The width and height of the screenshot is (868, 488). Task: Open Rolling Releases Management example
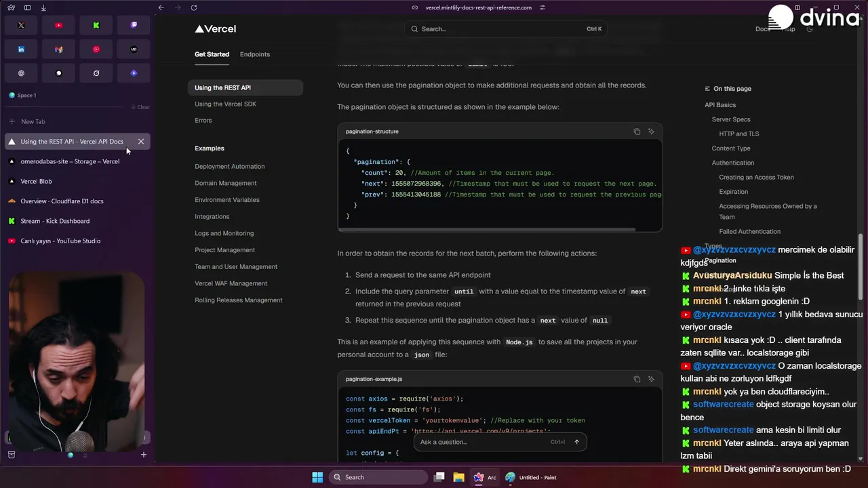tap(239, 300)
